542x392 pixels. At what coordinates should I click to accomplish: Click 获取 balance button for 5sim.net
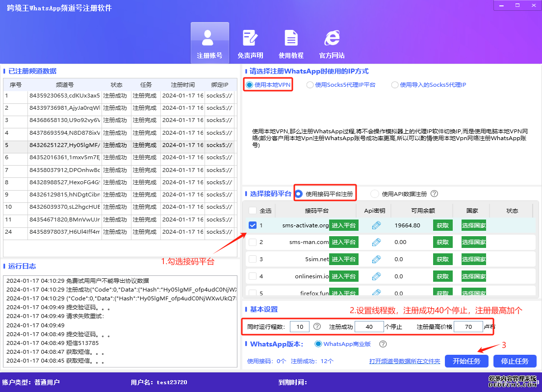click(x=442, y=259)
